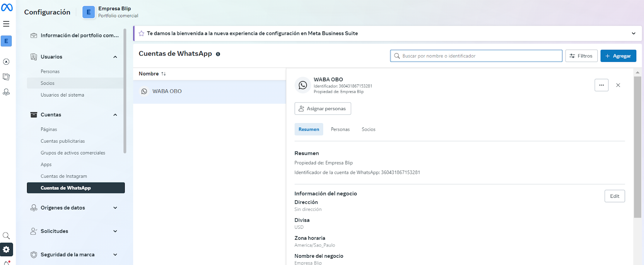The image size is (644, 265).
Task: Click Asignar personas button
Action: click(x=323, y=109)
